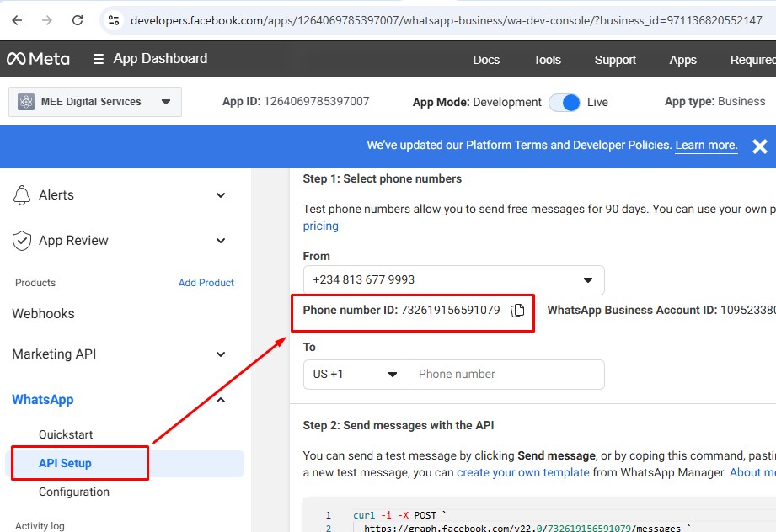The height and width of the screenshot is (532, 776).
Task: Open Marketing API sidebar item
Action: pos(54,354)
